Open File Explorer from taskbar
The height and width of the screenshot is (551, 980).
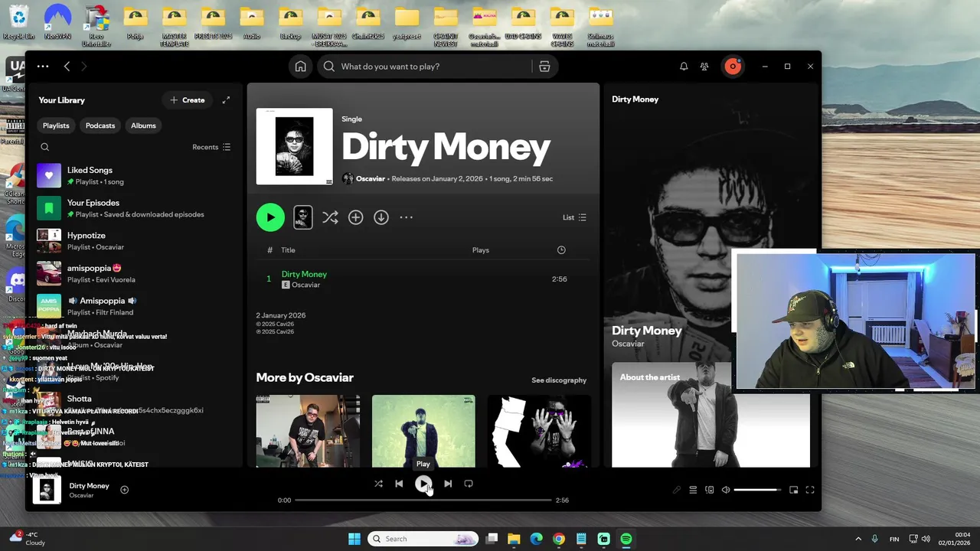click(514, 539)
